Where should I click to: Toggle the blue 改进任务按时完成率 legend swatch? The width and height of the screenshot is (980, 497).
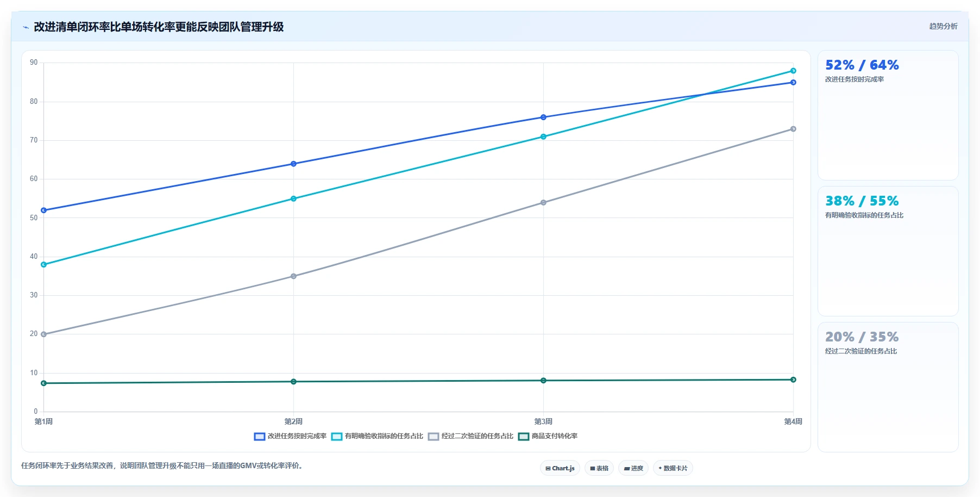[x=260, y=436]
